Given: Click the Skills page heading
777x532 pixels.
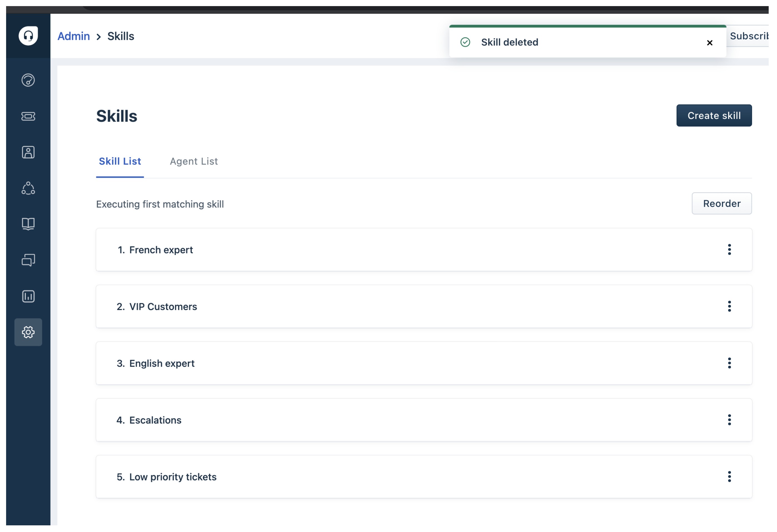Looking at the screenshot, I should tap(117, 116).
